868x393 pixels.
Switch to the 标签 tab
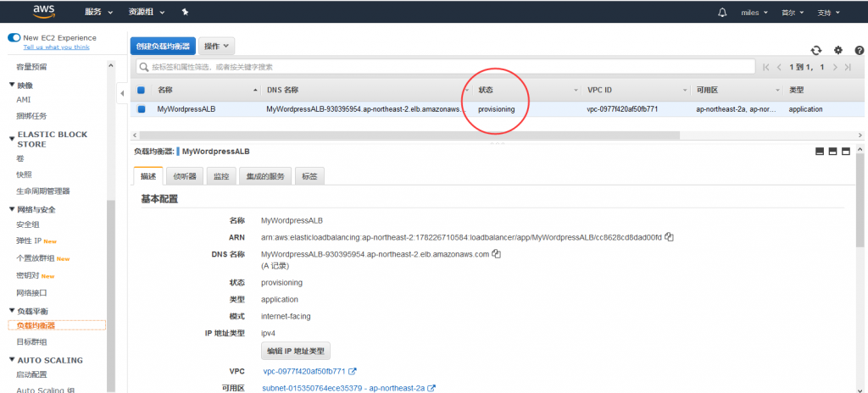point(309,176)
